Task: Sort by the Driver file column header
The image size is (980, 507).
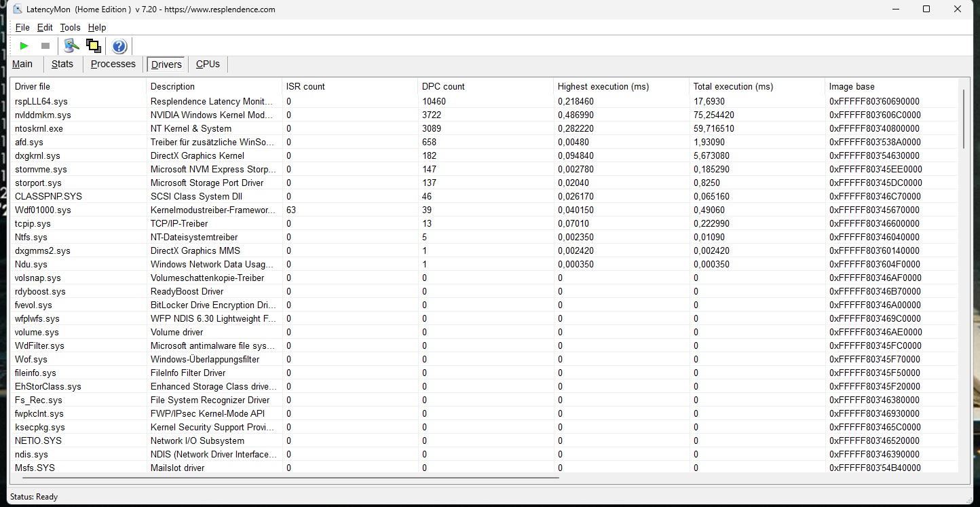Action: click(x=79, y=86)
